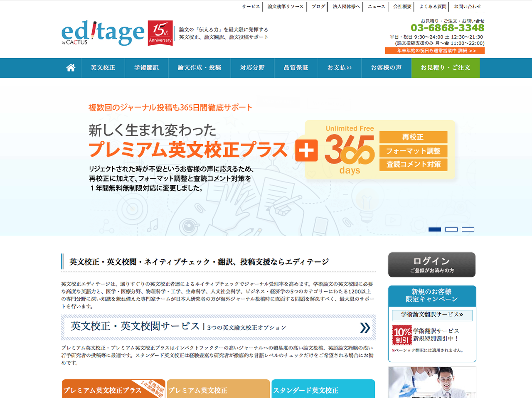532x398 pixels.
Task: Click the 学術論文翻訳サービス» link
Action: click(x=432, y=315)
